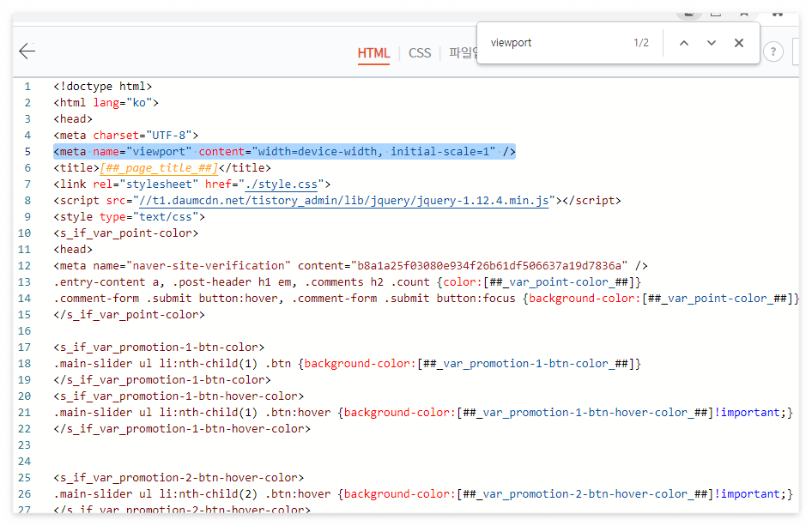Click the closing </s_if_var_point-color> tag on line 15
This screenshot has width=812, height=526.
click(129, 315)
